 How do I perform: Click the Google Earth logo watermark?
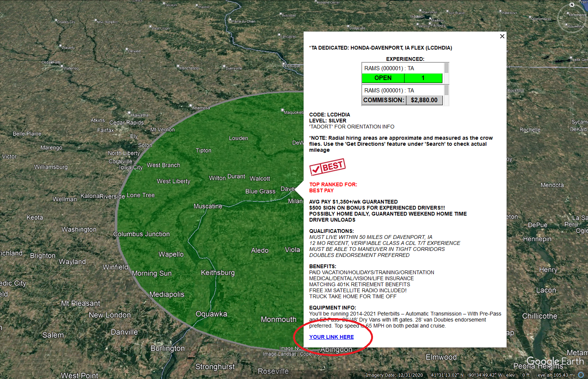click(x=555, y=362)
